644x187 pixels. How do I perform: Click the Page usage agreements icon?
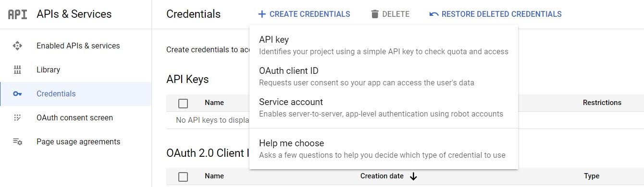(x=18, y=142)
